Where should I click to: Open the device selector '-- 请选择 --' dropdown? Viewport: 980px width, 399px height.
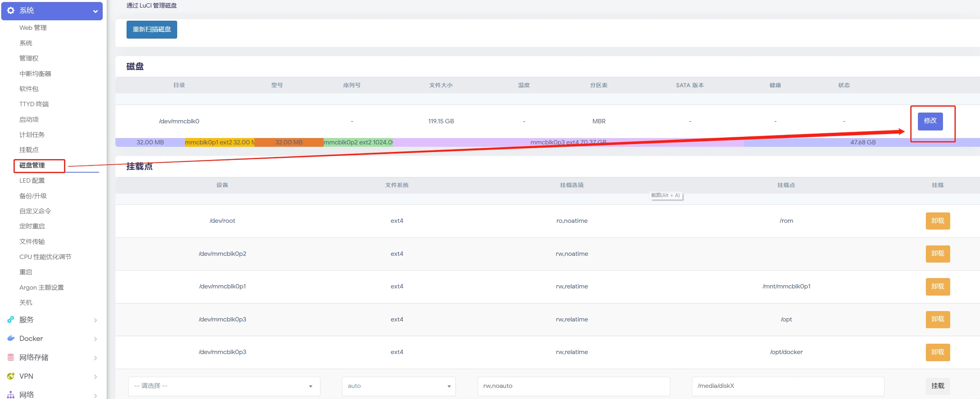[224, 386]
